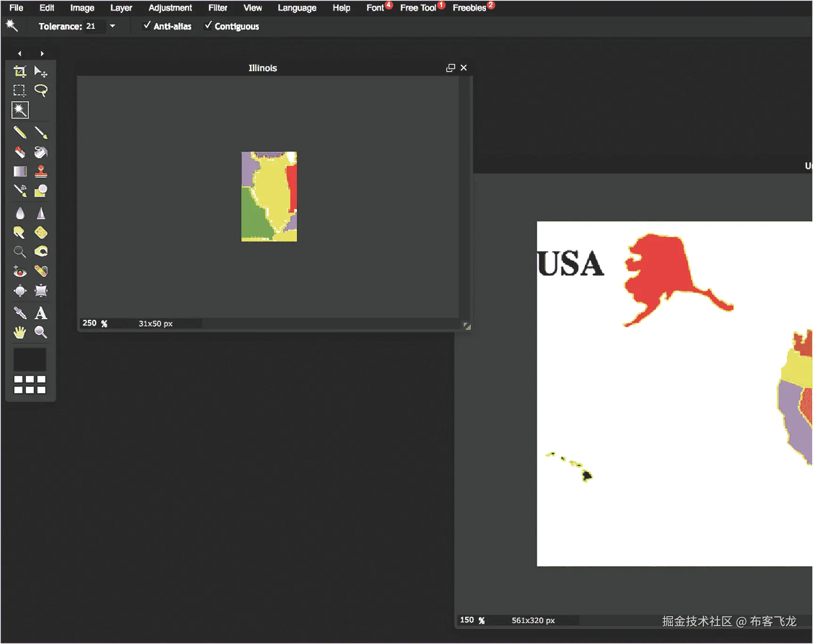
Task: Close the Illinois document window
Action: tap(464, 68)
